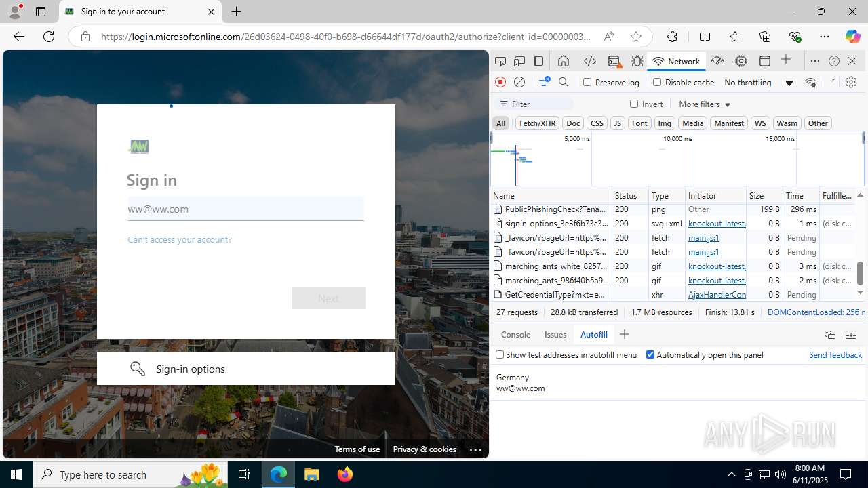The height and width of the screenshot is (488, 868).
Task: Open the Console tool icon with warning
Action: 614,61
